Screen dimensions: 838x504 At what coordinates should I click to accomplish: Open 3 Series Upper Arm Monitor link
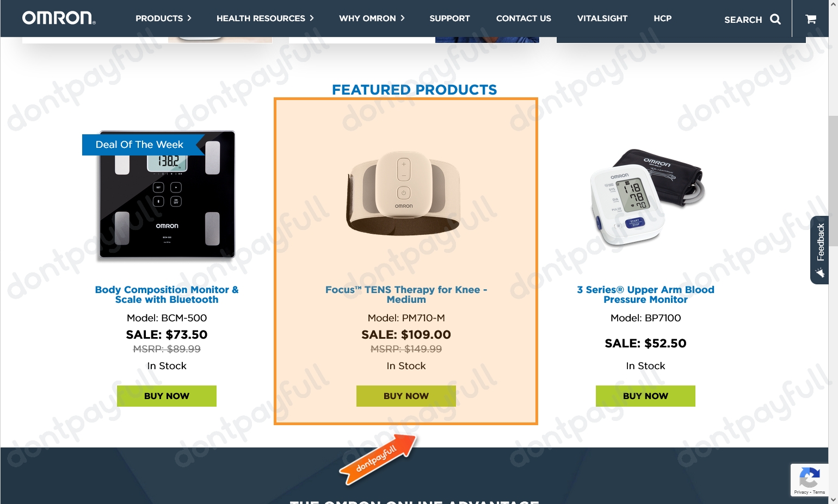pos(645,295)
